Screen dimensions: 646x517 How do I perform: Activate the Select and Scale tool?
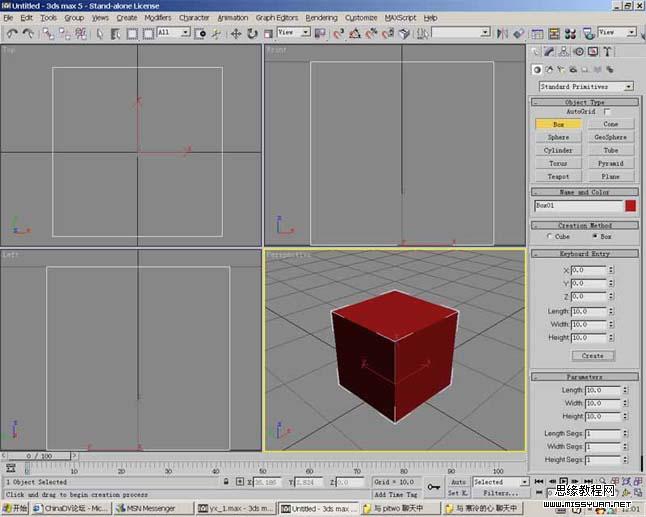pyautogui.click(x=268, y=34)
